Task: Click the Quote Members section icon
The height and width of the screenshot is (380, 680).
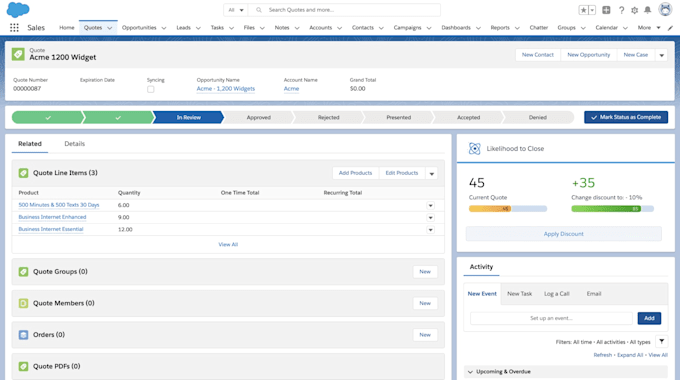Action: click(x=23, y=303)
